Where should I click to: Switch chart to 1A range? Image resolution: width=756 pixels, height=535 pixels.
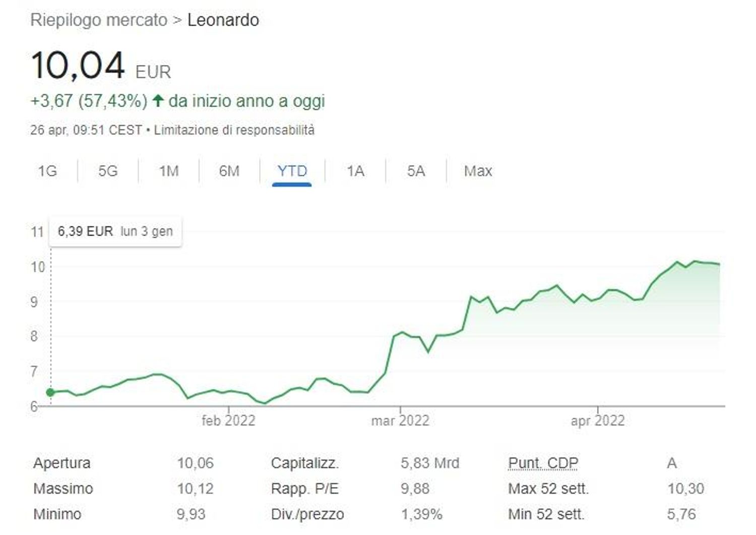point(355,171)
